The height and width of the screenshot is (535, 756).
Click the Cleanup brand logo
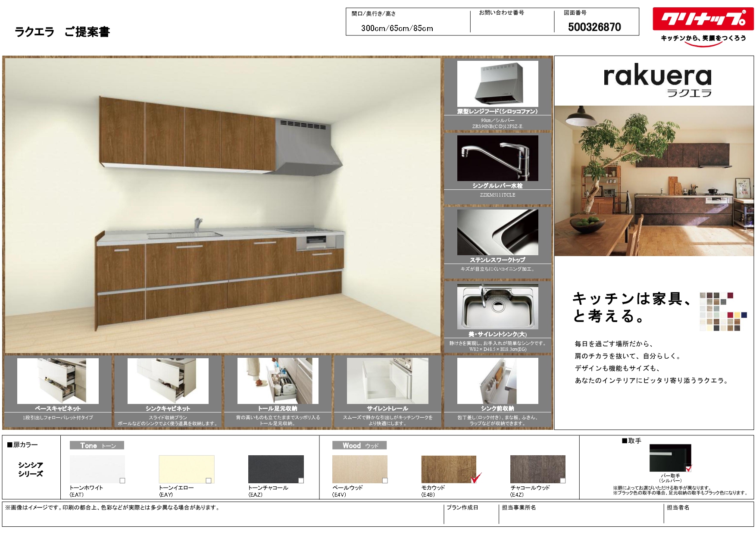coord(703,19)
